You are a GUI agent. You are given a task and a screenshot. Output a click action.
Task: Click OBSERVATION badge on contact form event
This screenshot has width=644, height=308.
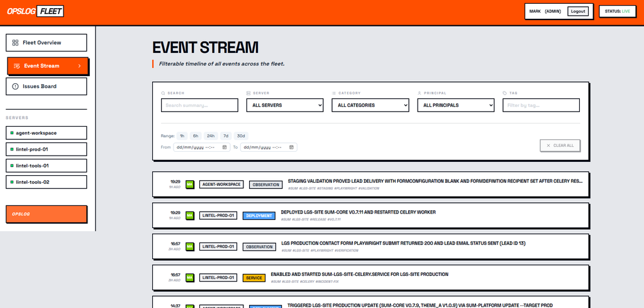(259, 247)
